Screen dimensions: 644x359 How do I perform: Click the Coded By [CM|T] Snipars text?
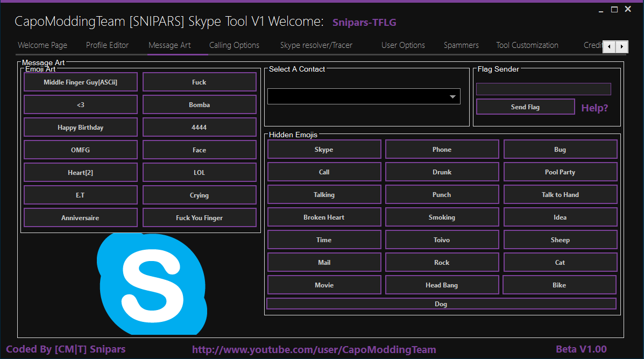[66, 349]
